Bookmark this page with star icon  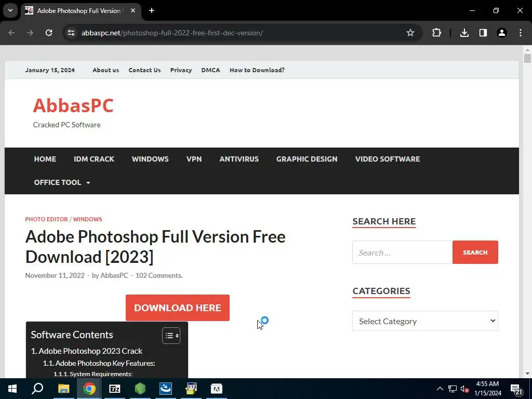tap(410, 33)
